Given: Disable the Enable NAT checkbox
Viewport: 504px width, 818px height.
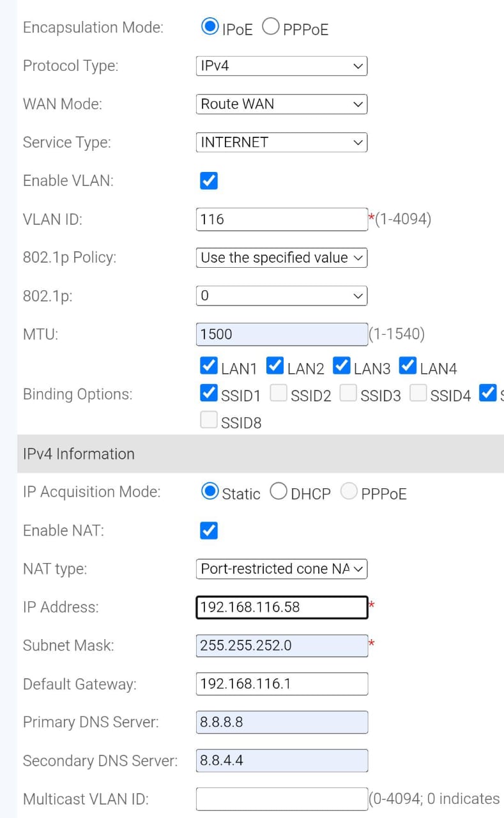Looking at the screenshot, I should click(x=209, y=530).
